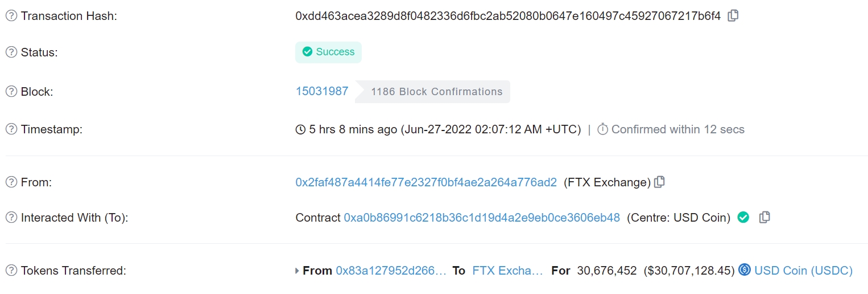The image size is (868, 294).
Task: Open the USD Coin contract address link
Action: click(482, 218)
